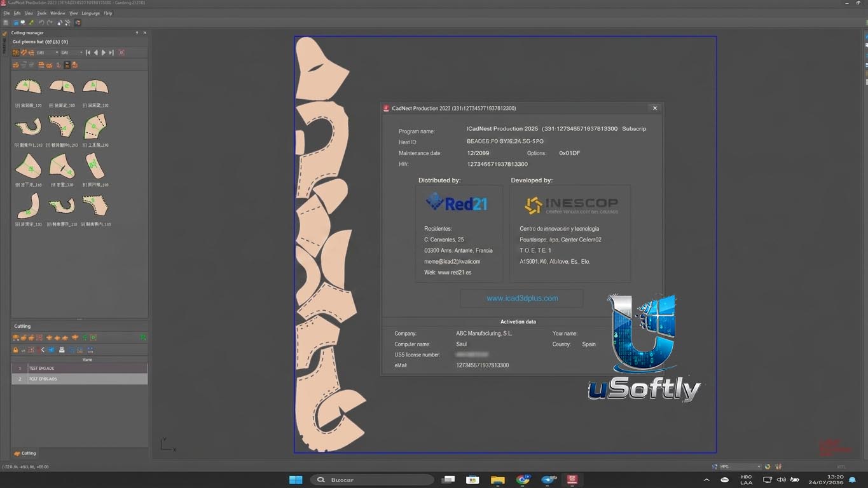Image resolution: width=868 pixels, height=488 pixels.
Task: Close the CadNest Production about dialog
Action: [x=655, y=108]
